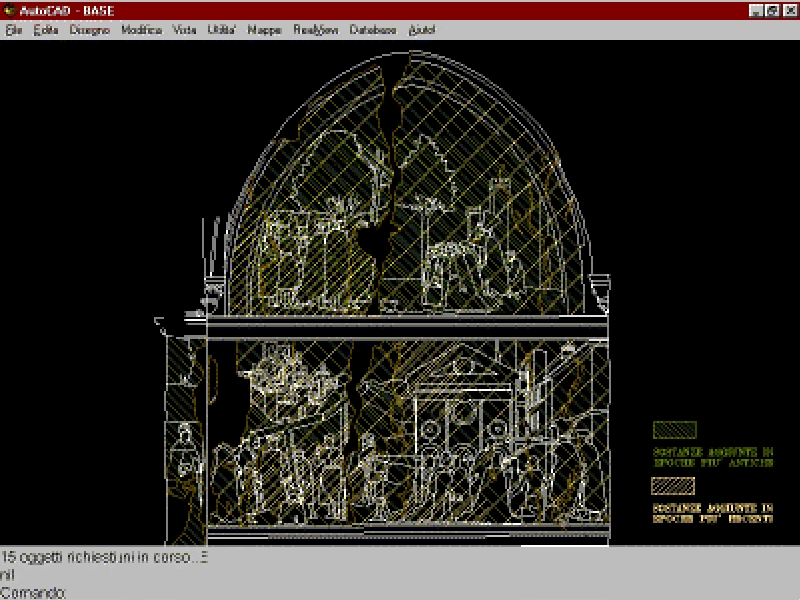Click the AutoCAD application icon in title bar

9,10
